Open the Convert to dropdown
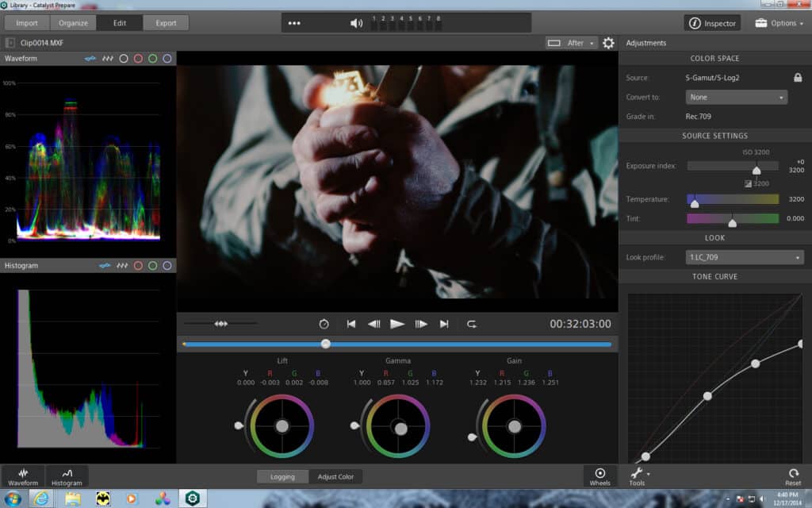This screenshot has width=812, height=508. click(x=737, y=98)
